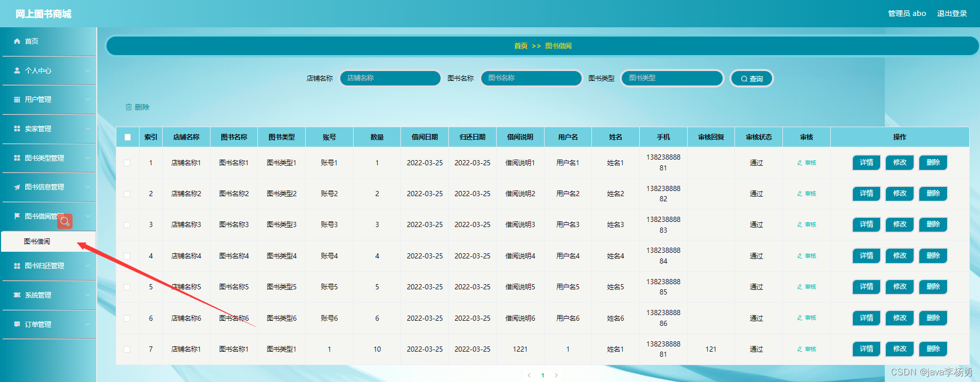The height and width of the screenshot is (382, 980).
Task: Click the flag icon beside 图书借阅管理
Action: [17, 216]
